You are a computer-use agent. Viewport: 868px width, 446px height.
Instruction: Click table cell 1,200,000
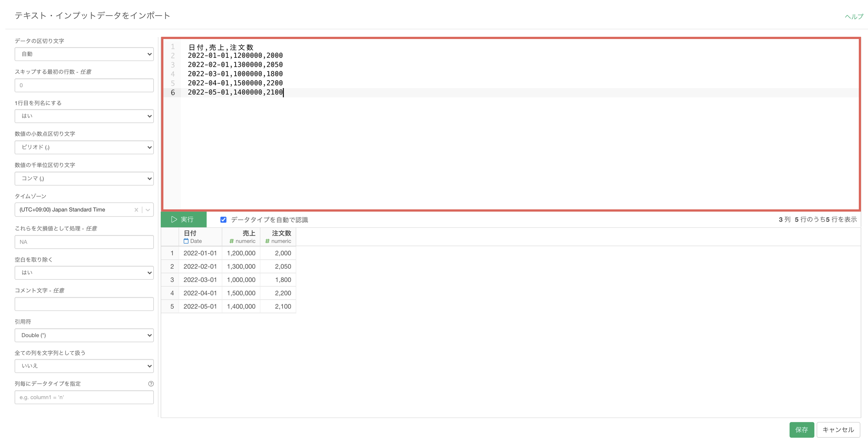[x=241, y=253]
